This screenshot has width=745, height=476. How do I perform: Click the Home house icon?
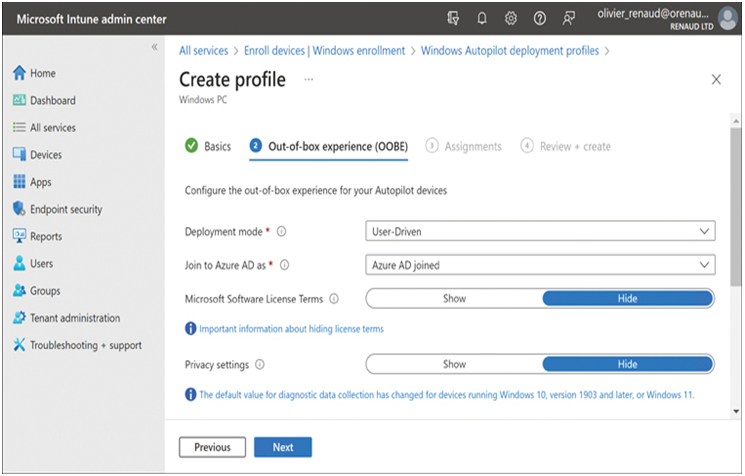coord(19,73)
